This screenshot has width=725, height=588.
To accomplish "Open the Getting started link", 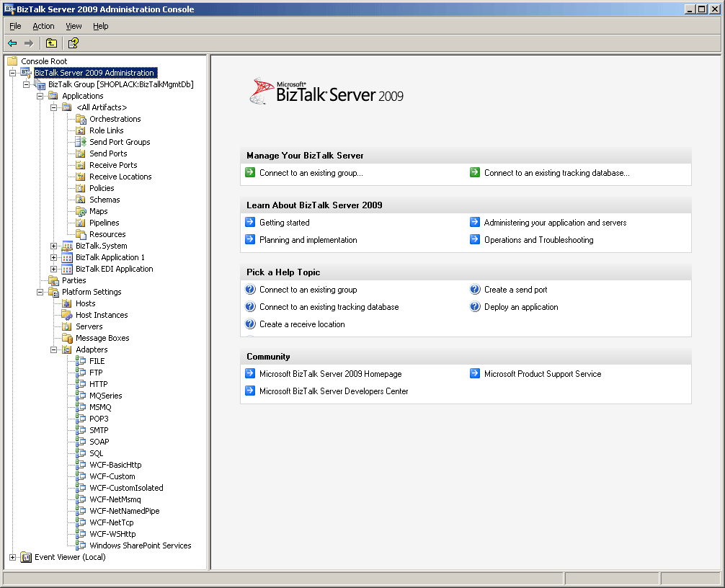I will click(285, 223).
